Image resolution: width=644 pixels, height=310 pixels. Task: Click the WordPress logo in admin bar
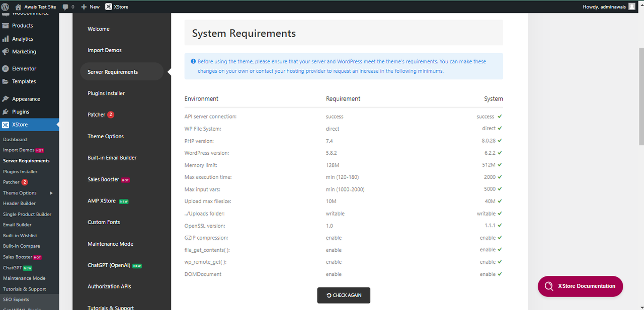point(5,7)
